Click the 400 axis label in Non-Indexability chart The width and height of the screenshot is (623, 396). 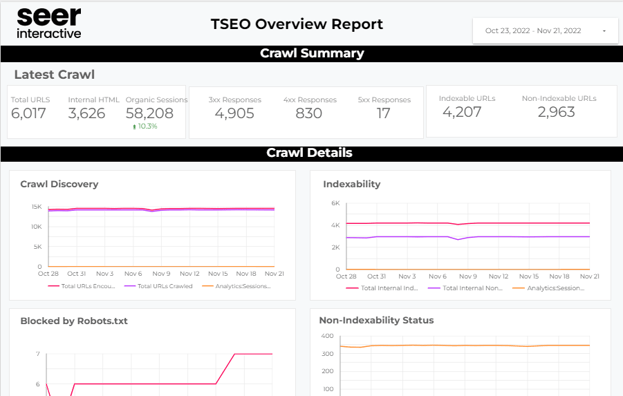pos(327,336)
